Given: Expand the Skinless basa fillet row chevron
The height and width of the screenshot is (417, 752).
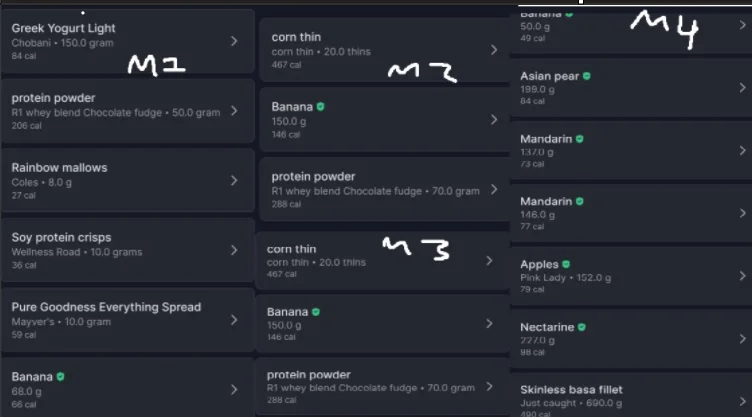Looking at the screenshot, I should pyautogui.click(x=742, y=401).
